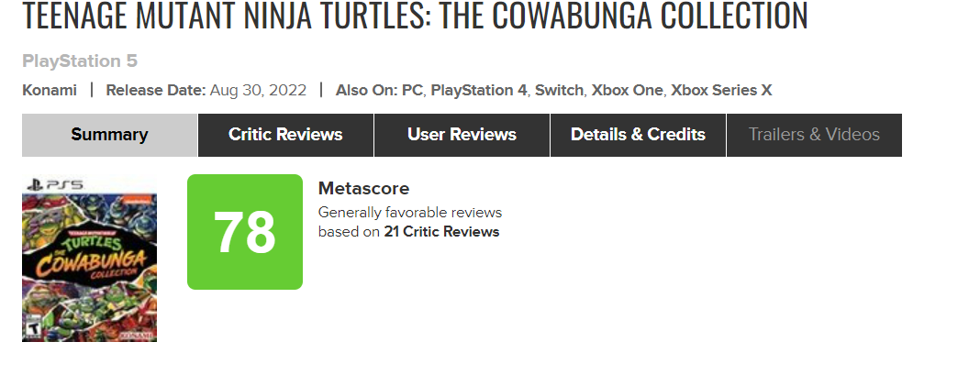Open the User Reviews tab
This screenshot has height=375, width=980.
(x=462, y=135)
